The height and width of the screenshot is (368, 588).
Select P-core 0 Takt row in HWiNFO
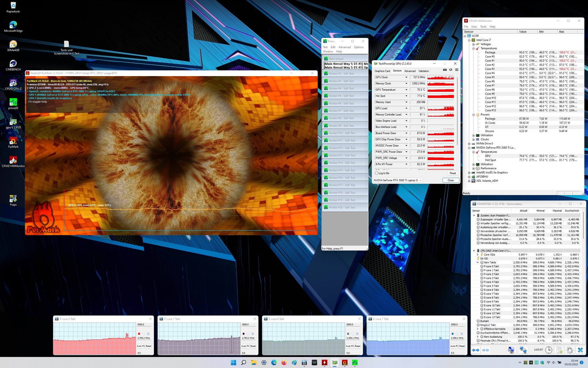click(x=530, y=266)
